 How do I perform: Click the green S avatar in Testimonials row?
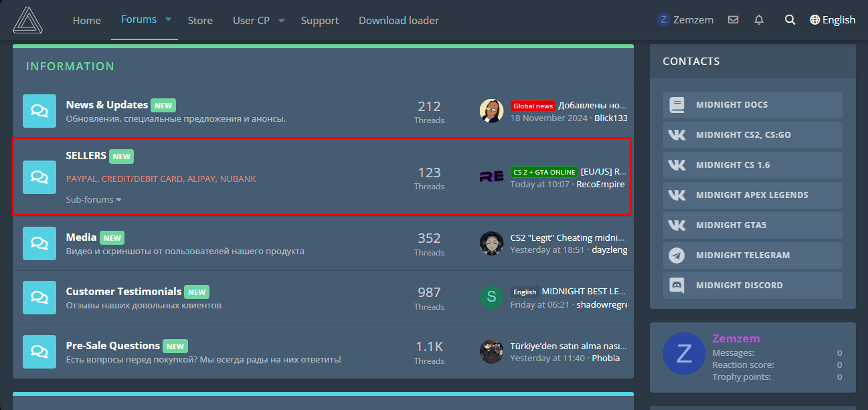coord(491,298)
